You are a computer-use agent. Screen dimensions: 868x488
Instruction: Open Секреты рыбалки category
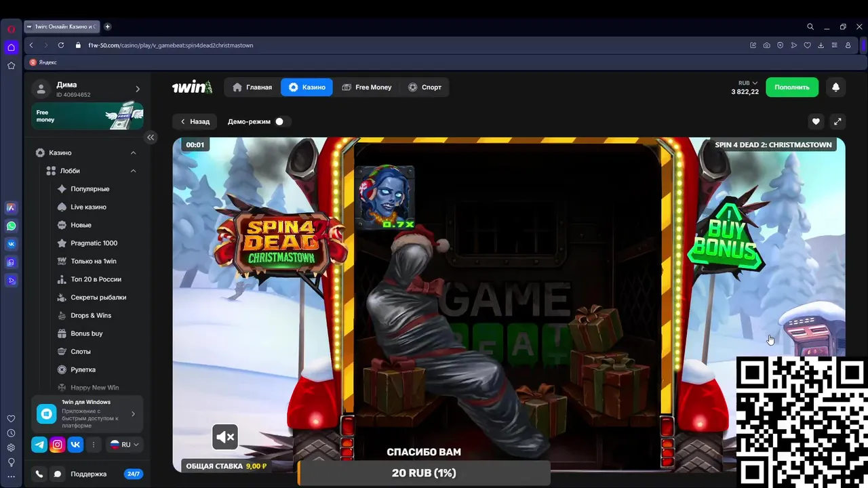(x=98, y=297)
